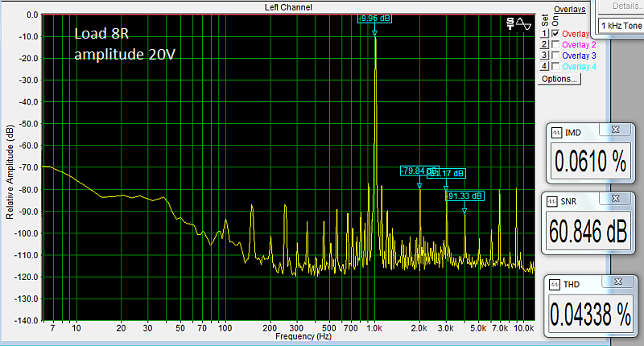Open overlay Options... dialog

559,79
